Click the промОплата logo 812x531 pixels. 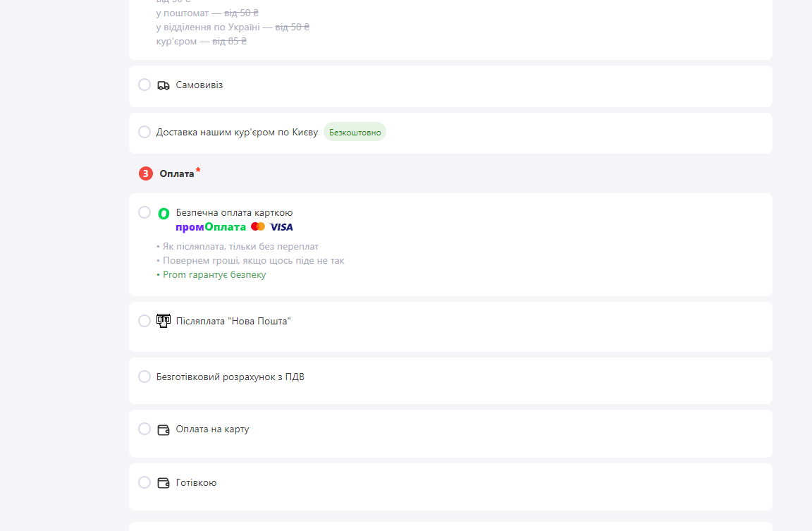(211, 227)
